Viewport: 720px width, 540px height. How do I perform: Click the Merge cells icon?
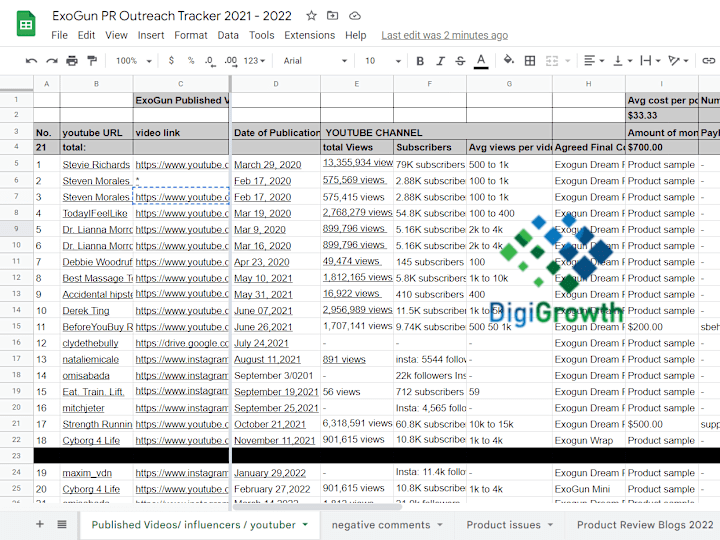click(x=551, y=61)
